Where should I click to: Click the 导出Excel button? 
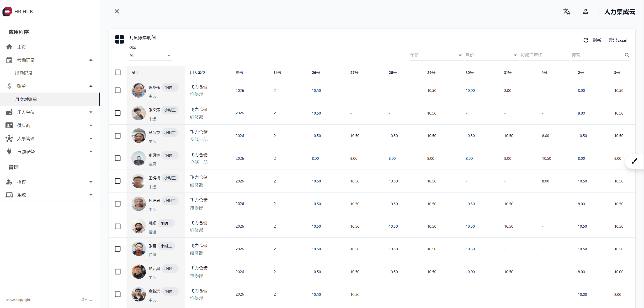pyautogui.click(x=617, y=40)
